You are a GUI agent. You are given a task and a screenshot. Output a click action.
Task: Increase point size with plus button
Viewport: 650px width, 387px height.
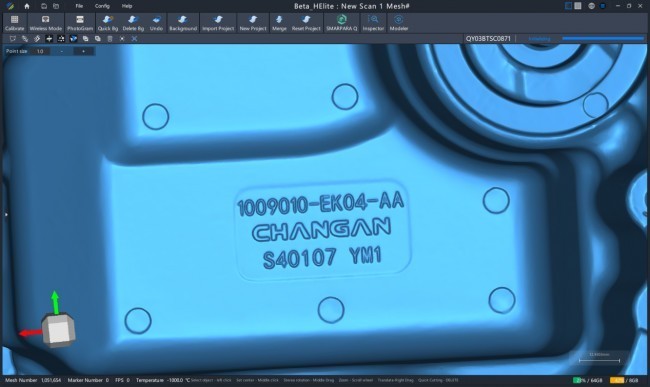click(x=83, y=51)
